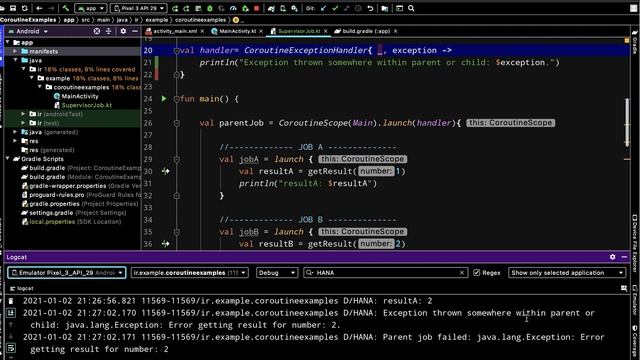Minimize the Logcat panel
Screen dimensions: 640x360
point(624,257)
